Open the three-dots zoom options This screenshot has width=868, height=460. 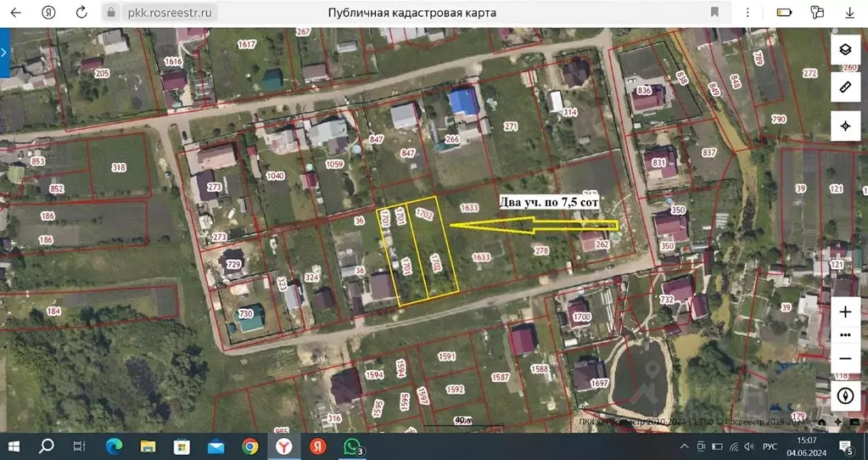(x=845, y=335)
